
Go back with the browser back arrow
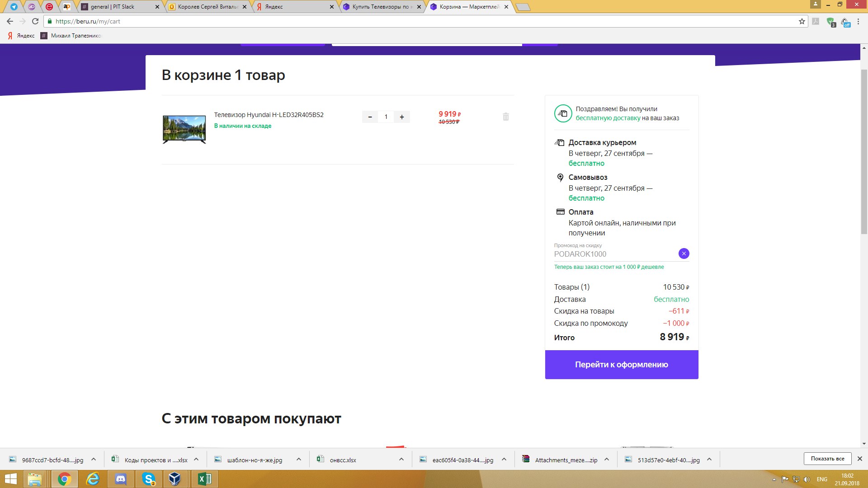coord(10,21)
